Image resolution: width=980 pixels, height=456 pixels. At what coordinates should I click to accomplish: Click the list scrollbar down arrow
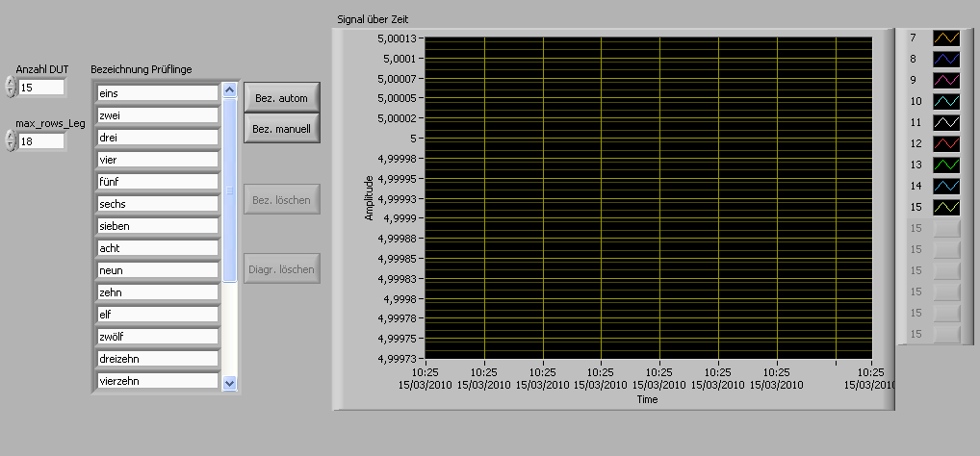pyautogui.click(x=229, y=383)
